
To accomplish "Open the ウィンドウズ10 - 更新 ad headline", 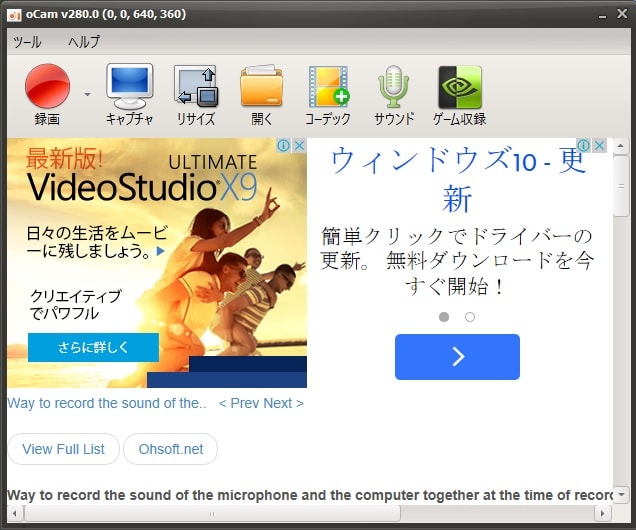I will (458, 178).
